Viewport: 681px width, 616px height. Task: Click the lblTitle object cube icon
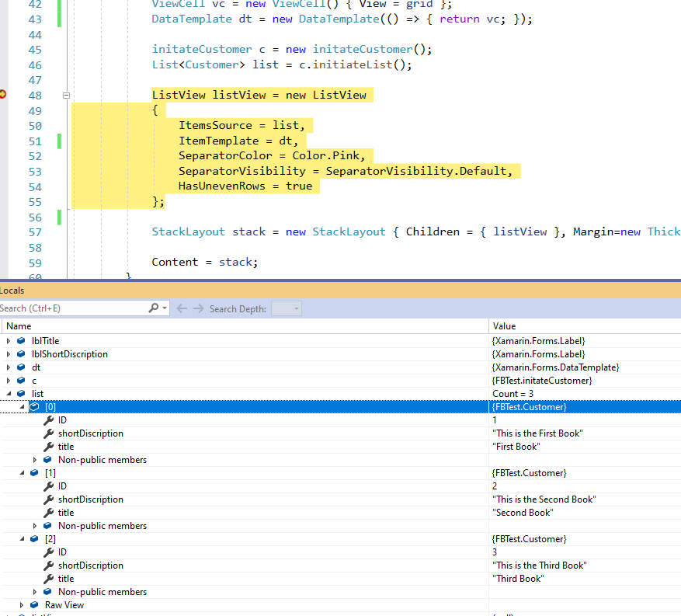pos(21,341)
